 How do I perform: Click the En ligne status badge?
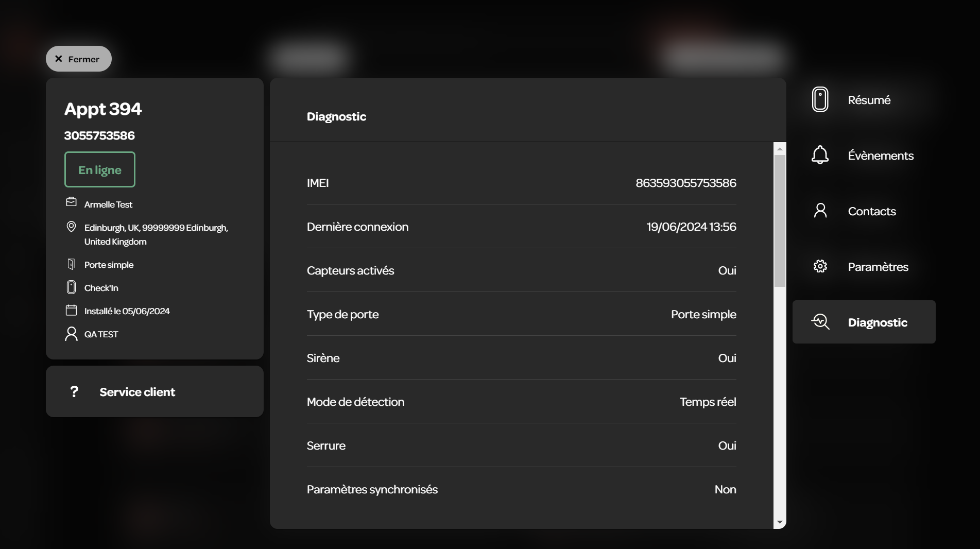coord(100,169)
